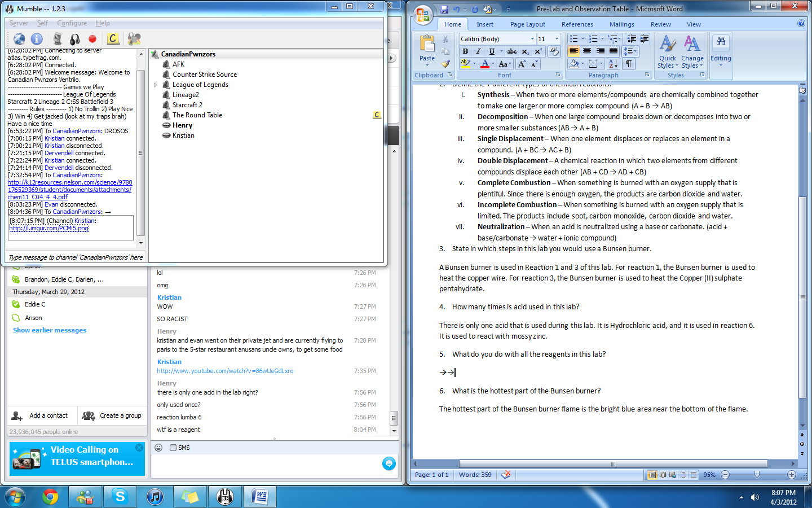The width and height of the screenshot is (812, 508).
Task: Click Add a contact in Skype
Action: pos(39,415)
